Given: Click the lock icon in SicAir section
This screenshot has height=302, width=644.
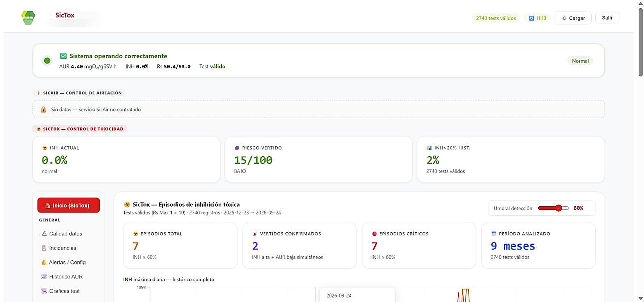Looking at the screenshot, I should point(43,109).
